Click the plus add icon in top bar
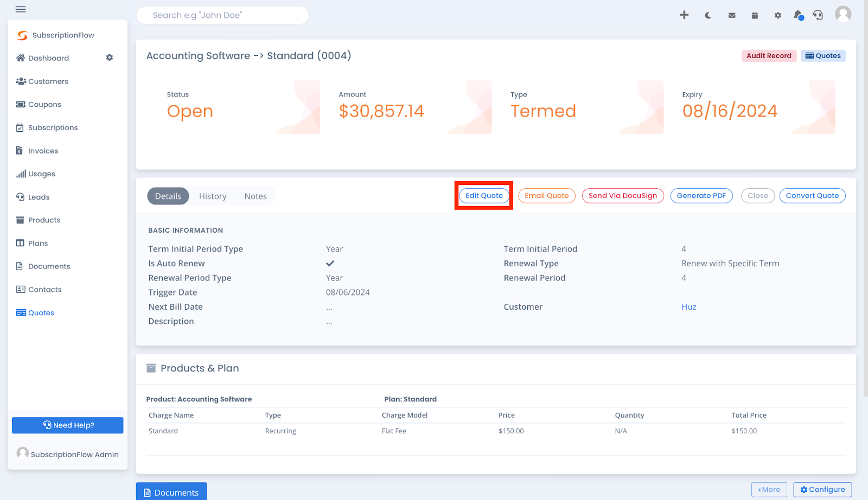Image resolution: width=868 pixels, height=500 pixels. pos(684,15)
